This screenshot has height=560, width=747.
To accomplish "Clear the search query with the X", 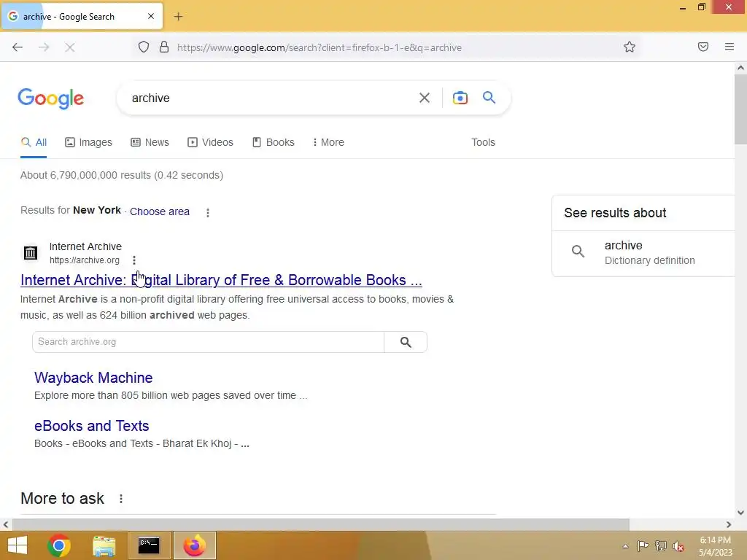I will pos(424,98).
